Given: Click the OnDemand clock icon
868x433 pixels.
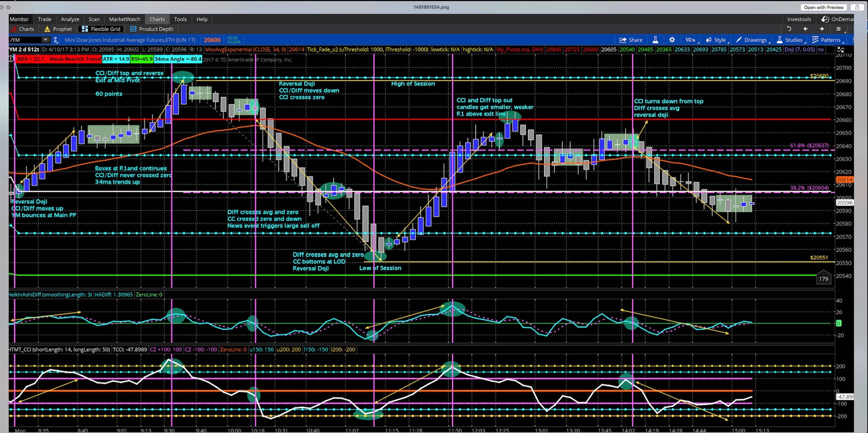Looking at the screenshot, I should point(825,19).
